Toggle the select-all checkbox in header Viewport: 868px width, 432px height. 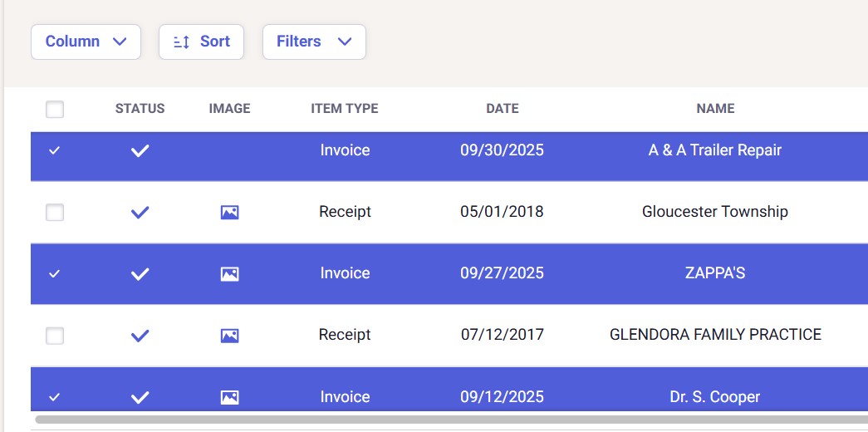pyautogui.click(x=55, y=109)
